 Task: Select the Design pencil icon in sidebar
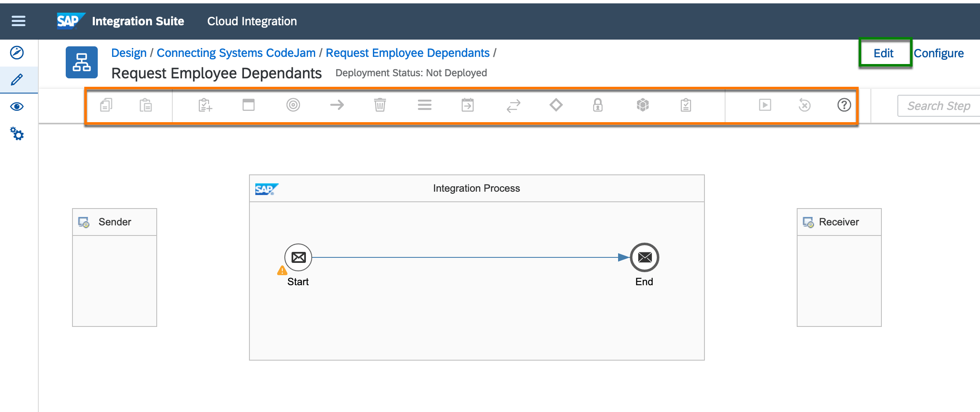click(17, 79)
